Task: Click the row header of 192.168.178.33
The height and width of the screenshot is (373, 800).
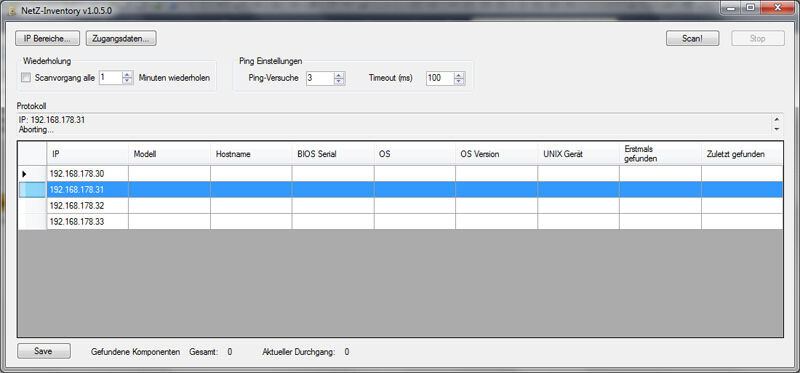Action: tap(33, 221)
